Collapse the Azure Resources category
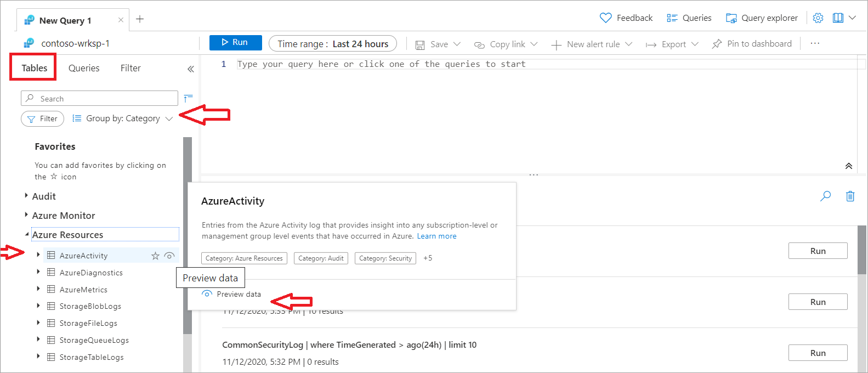Screen dimensions: 868x373 coord(26,234)
